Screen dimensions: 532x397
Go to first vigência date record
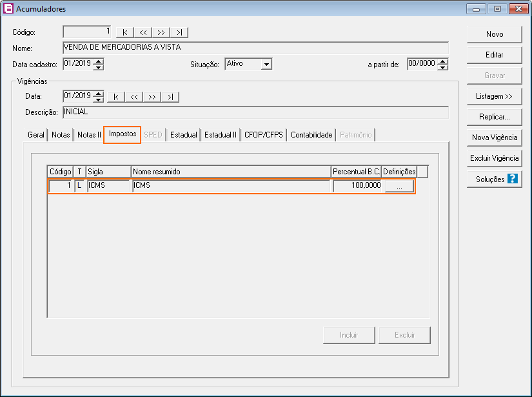[116, 97]
